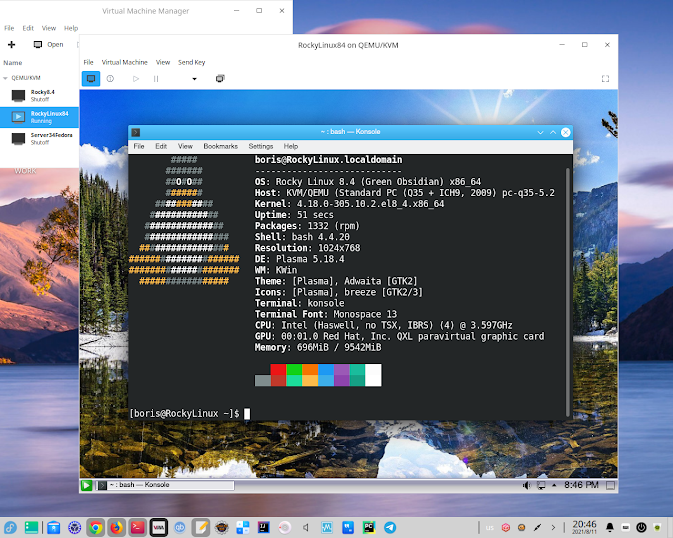Image resolution: width=673 pixels, height=538 pixels.
Task: Open File menu in Virtual Machine Manager
Action: click(9, 28)
